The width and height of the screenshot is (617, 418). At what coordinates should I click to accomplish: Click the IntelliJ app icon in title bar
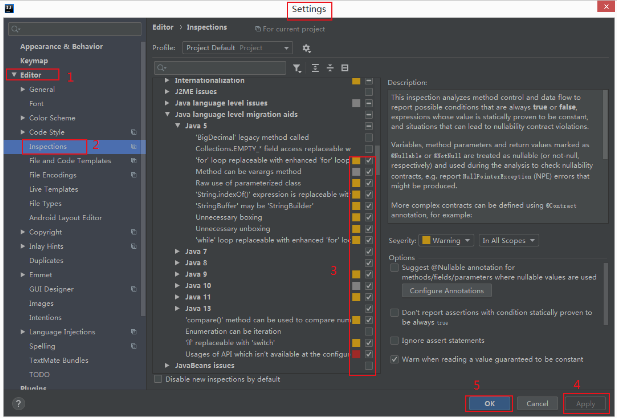click(9, 8)
